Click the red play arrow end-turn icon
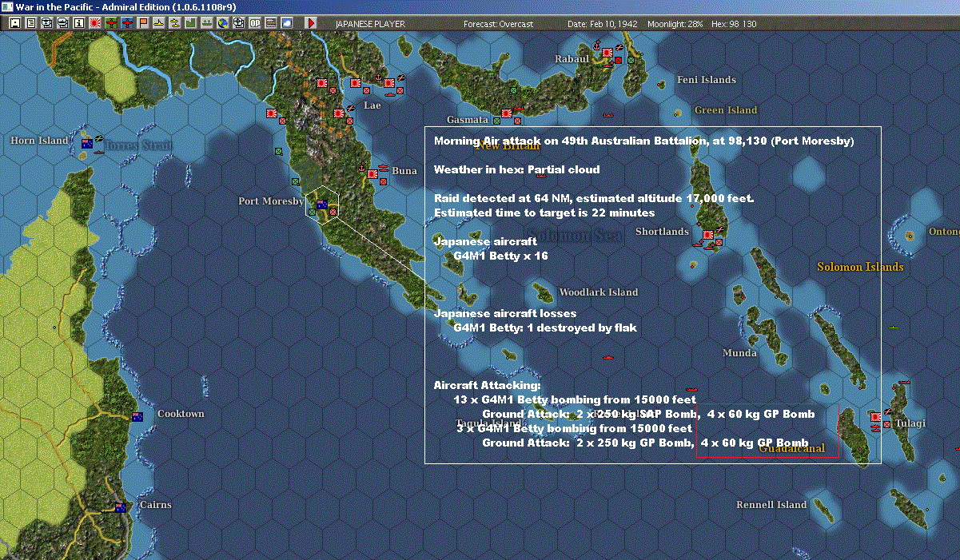The image size is (960, 560). click(311, 23)
